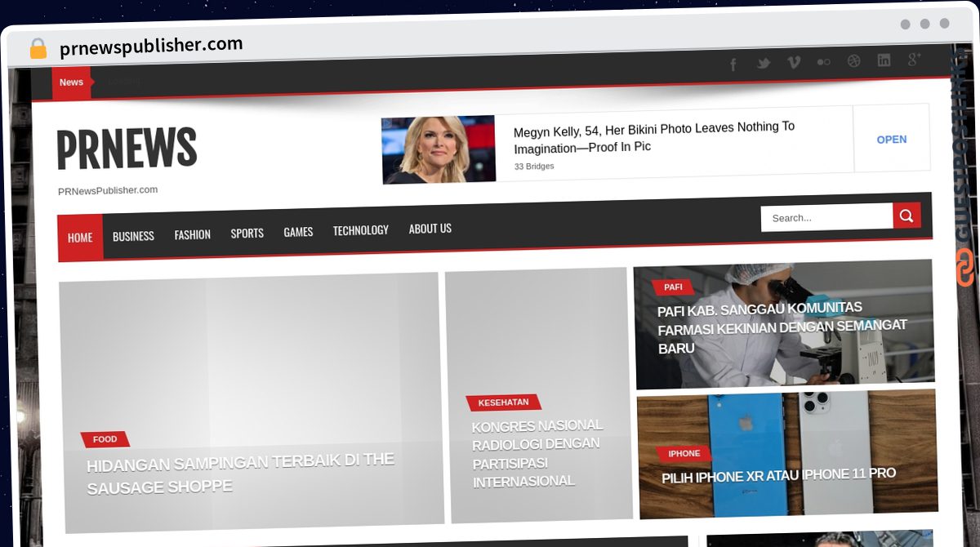Click the Kesehatan category tag
The width and height of the screenshot is (980, 547).
(x=503, y=402)
